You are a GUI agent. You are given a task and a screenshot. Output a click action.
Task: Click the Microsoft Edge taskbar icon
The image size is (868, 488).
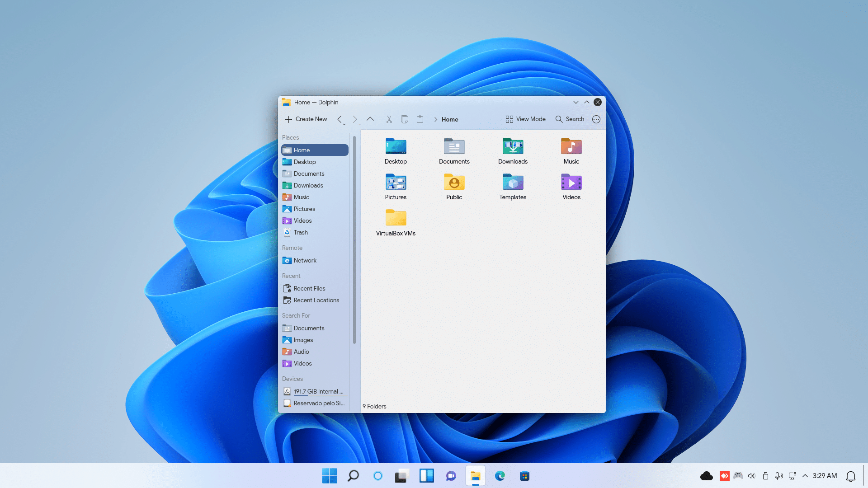[x=500, y=475]
